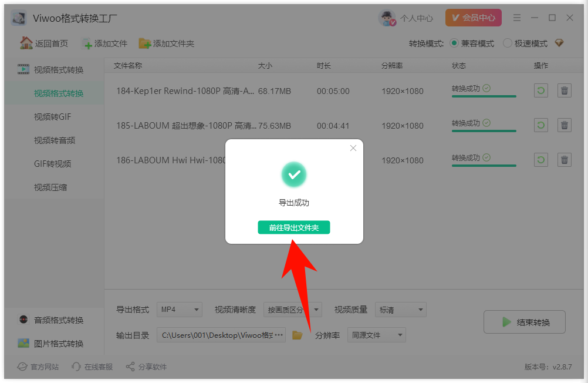The image size is (588, 383).
Task: Click the success check icon on 185-LABOUM row
Action: coord(486,123)
